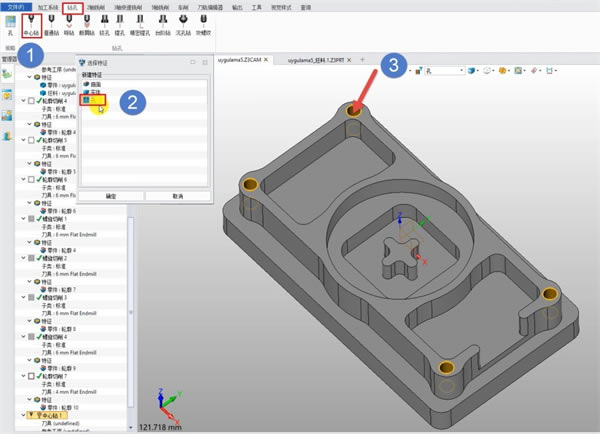This screenshot has width=600, height=434.
Task: Open the fourth manager sidebar person icon
Action: [7, 136]
